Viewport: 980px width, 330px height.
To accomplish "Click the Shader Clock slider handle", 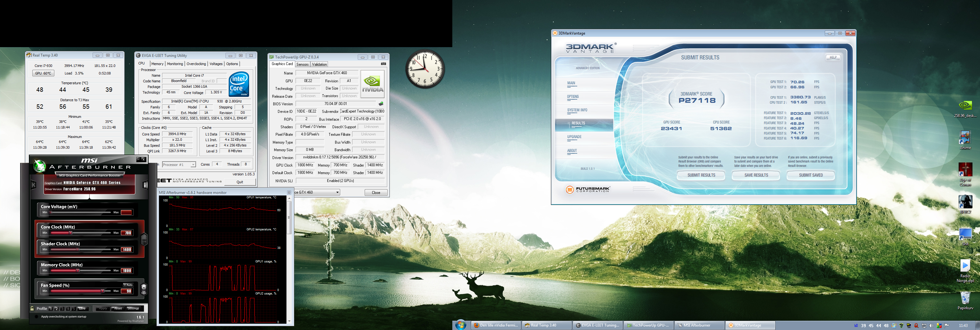I will [x=78, y=250].
